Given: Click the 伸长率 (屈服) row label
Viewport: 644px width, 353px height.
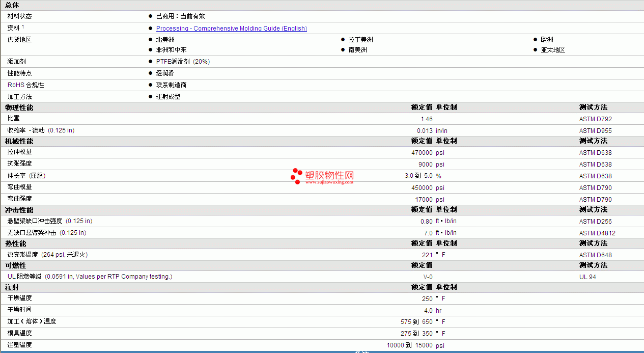Looking at the screenshot, I should [26, 176].
